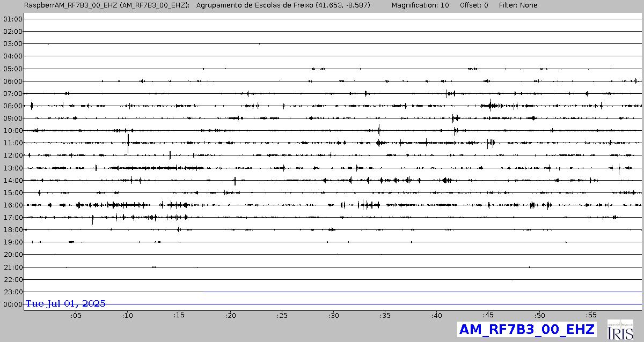The width and height of the screenshot is (644, 342).
Task: Click the 'Tue Jul 01, 2025' date label
Action: tap(65, 303)
